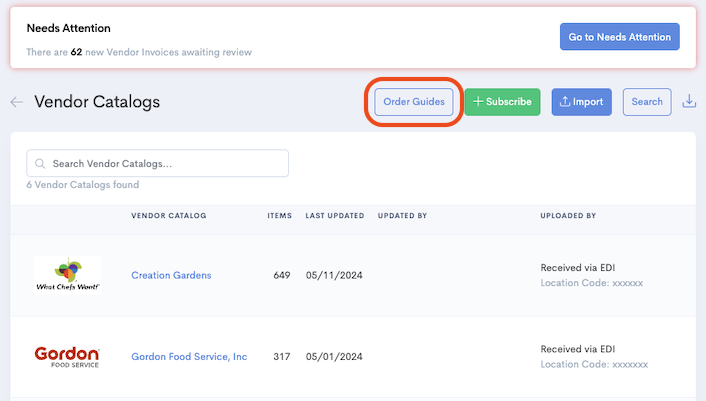Focus the Search Vendor Catalogs field
This screenshot has height=401, width=706.
click(165, 164)
